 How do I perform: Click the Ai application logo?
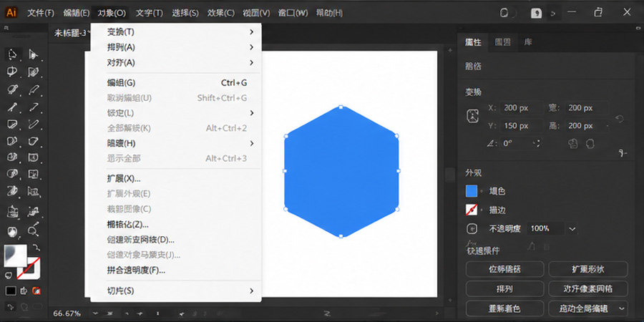pos(11,13)
